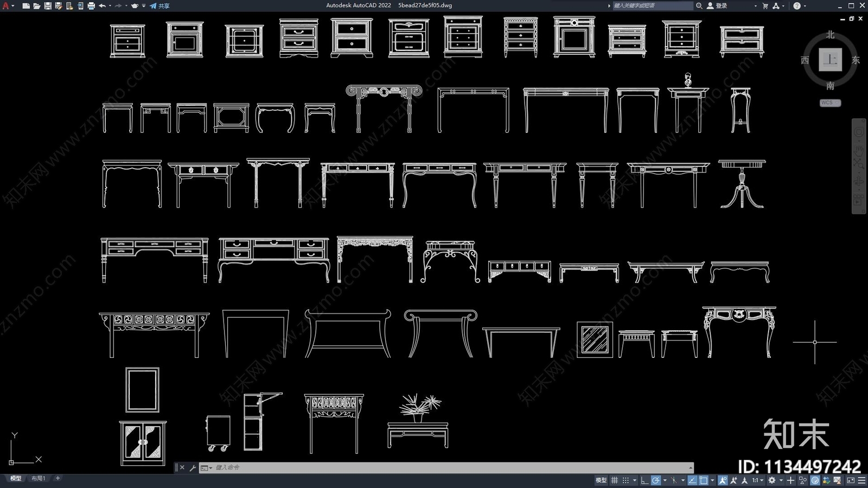This screenshot has height=488, width=868.
Task: Click the New drawing icon
Action: (26, 5)
